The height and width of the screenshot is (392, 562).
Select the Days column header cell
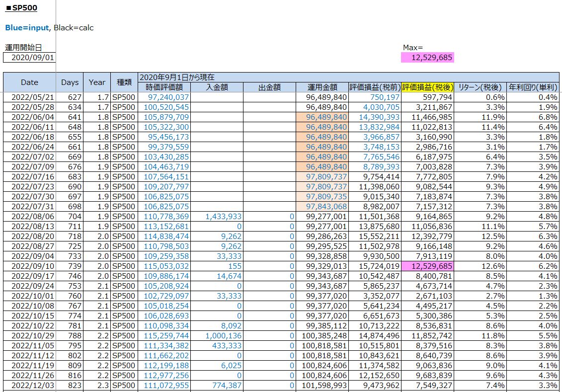point(70,82)
